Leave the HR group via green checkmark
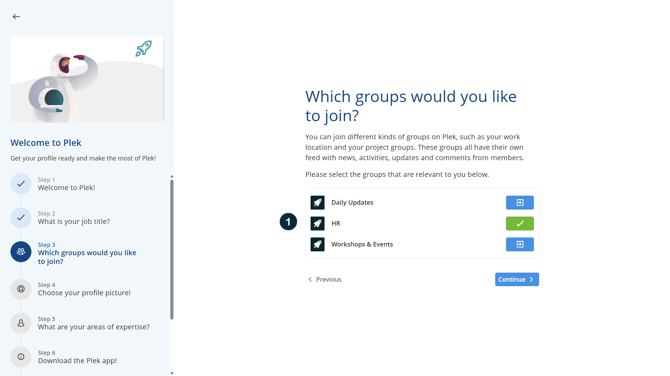 (520, 223)
